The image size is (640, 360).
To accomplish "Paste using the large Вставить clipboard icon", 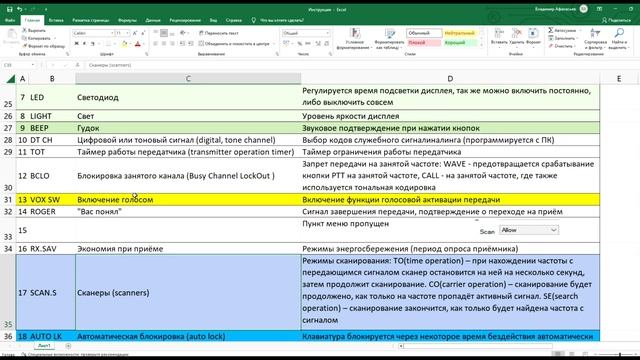I will pyautogui.click(x=11, y=38).
